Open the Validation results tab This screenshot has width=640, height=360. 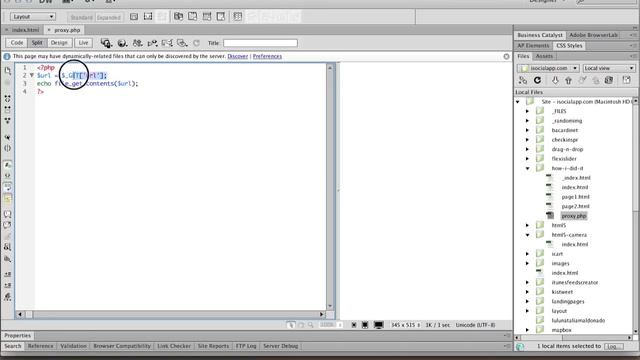click(73, 346)
